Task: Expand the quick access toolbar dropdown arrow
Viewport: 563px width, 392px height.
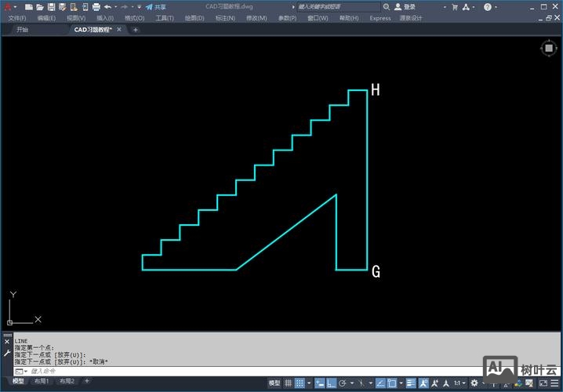Action: [x=139, y=6]
